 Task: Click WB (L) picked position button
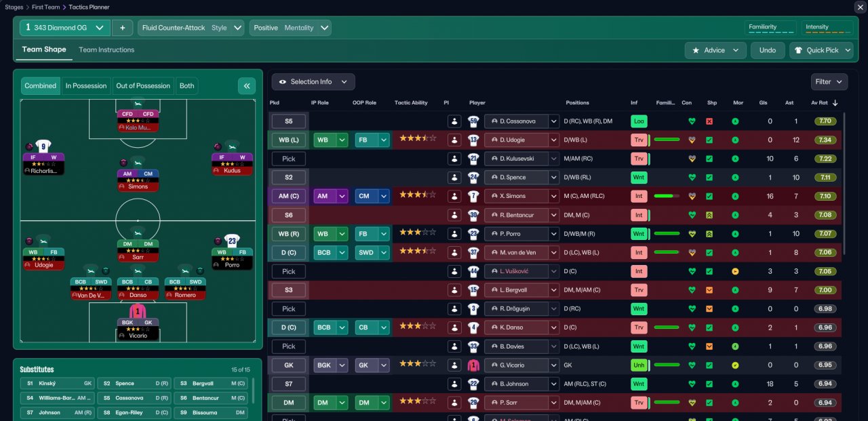[x=289, y=140]
